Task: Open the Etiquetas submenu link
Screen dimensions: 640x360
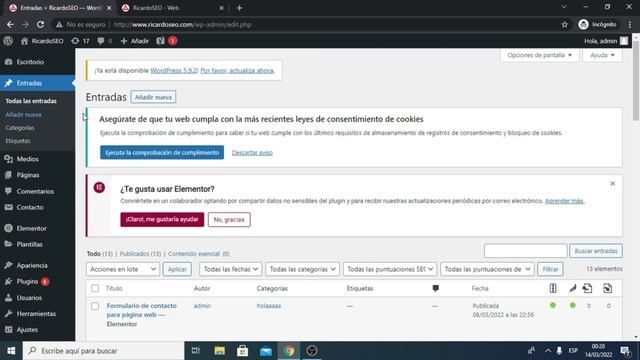Action: tap(18, 141)
